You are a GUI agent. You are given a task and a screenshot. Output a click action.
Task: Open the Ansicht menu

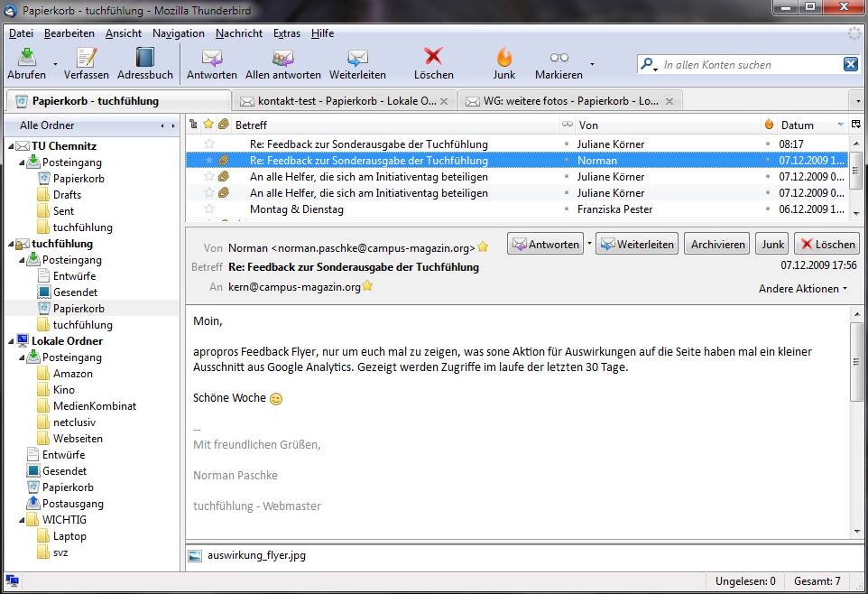tap(124, 33)
